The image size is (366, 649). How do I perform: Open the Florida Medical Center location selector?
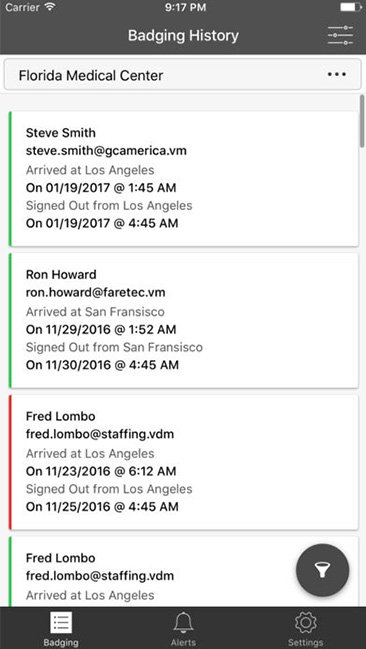(183, 75)
